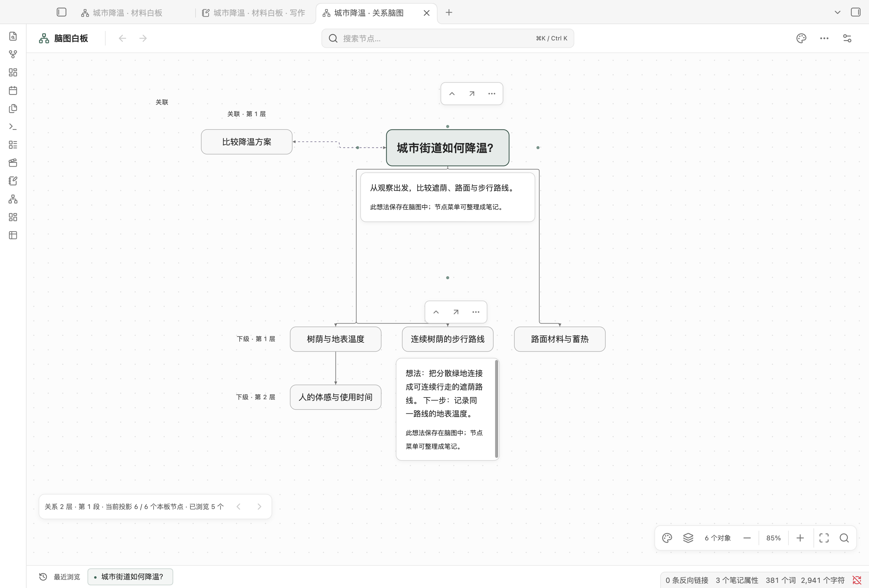Open three-dot menu above 城市街道如何降温 node
Screen dimensions: 869x588
coord(492,94)
